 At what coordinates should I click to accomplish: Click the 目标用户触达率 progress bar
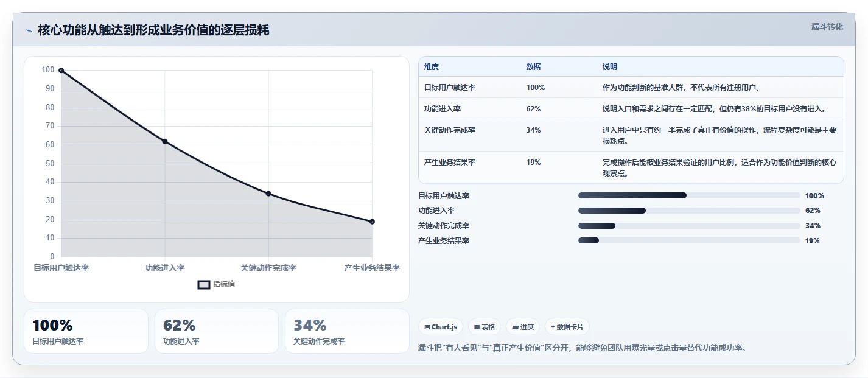pyautogui.click(x=689, y=195)
